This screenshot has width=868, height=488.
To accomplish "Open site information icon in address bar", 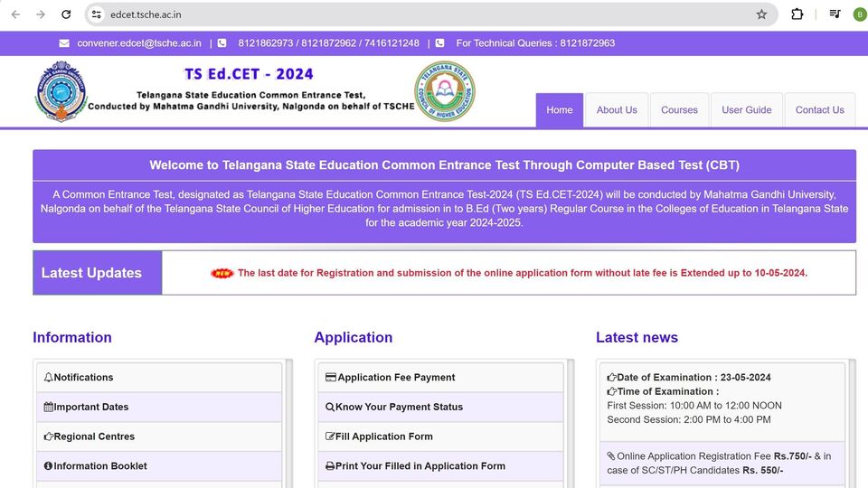I will [x=97, y=14].
